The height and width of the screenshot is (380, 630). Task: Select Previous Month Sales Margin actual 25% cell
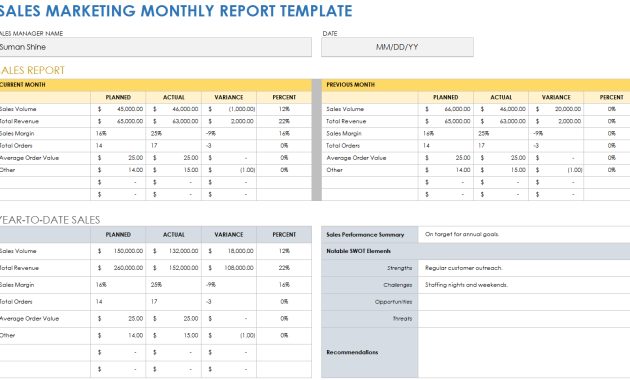click(x=501, y=133)
